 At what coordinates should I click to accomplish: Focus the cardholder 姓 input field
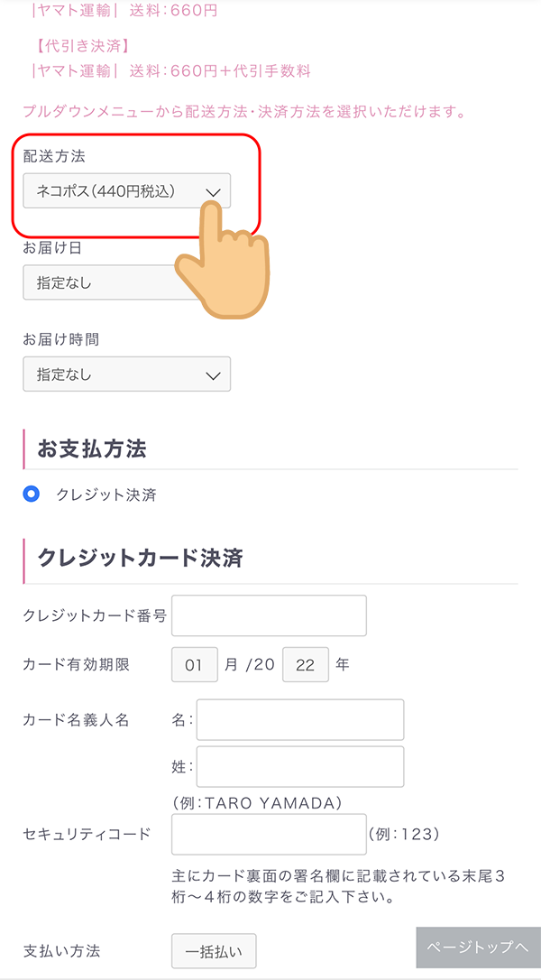300,766
